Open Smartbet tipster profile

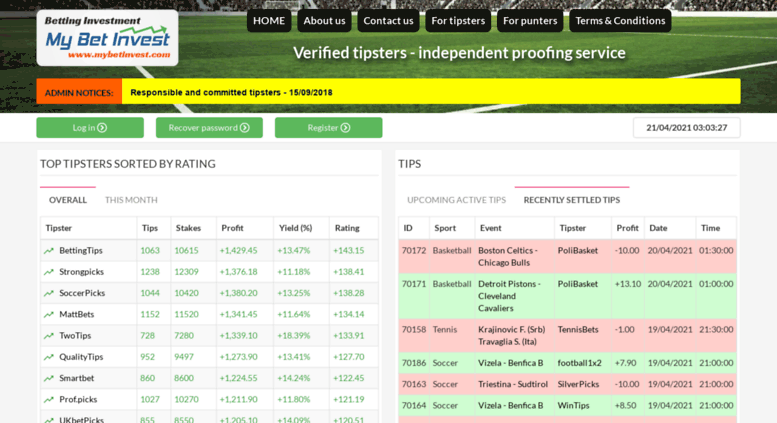(x=76, y=378)
